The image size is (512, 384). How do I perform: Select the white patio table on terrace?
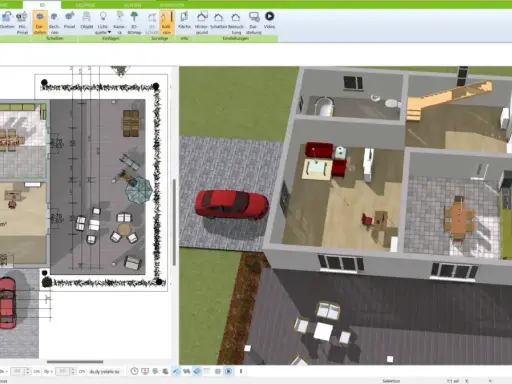[323, 331]
